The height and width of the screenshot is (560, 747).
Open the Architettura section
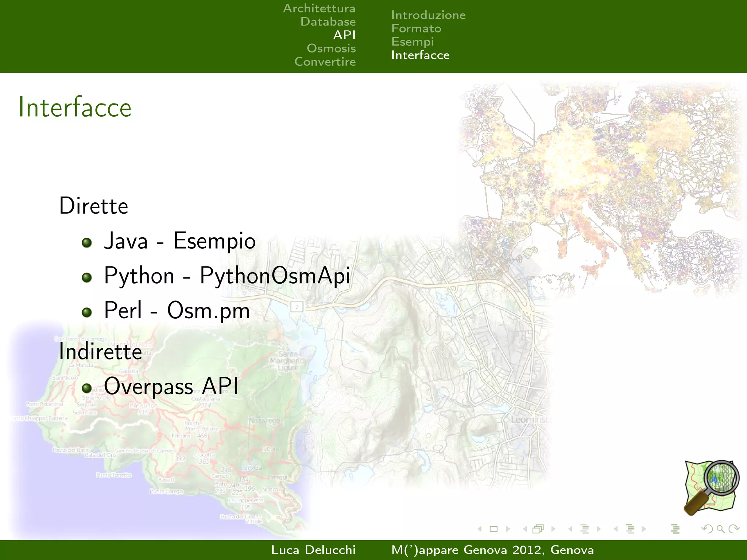(x=319, y=8)
